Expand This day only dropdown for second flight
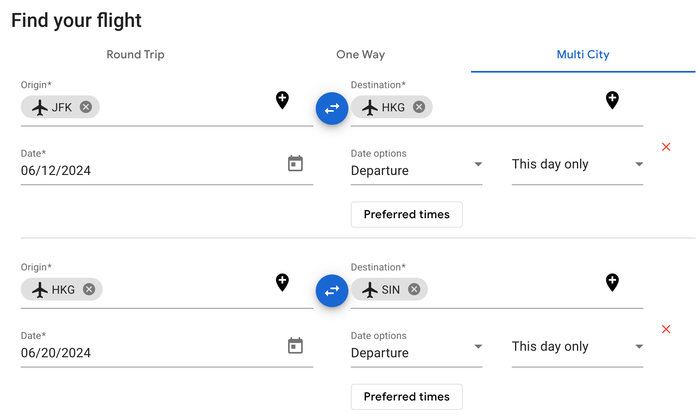700x416 pixels. (x=577, y=346)
